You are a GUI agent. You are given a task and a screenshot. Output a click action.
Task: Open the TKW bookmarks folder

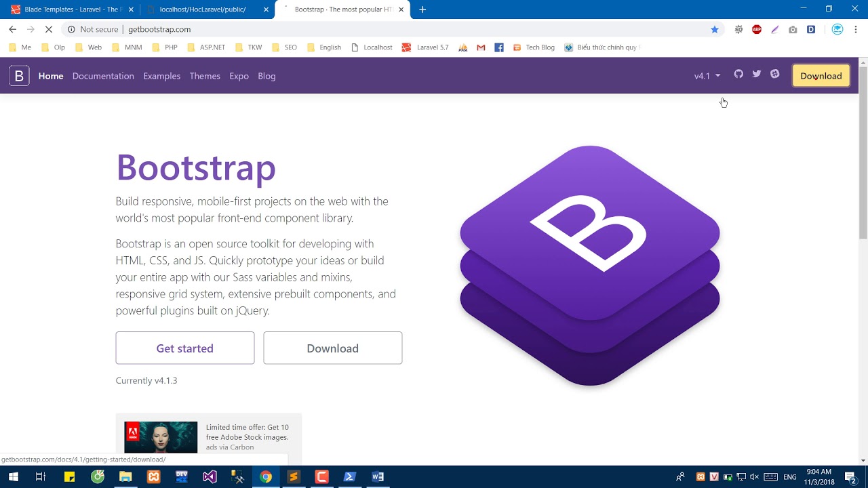248,47
